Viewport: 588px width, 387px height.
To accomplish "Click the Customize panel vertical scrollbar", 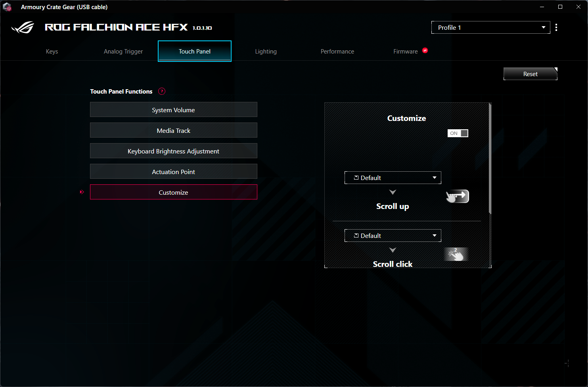I will (490, 159).
